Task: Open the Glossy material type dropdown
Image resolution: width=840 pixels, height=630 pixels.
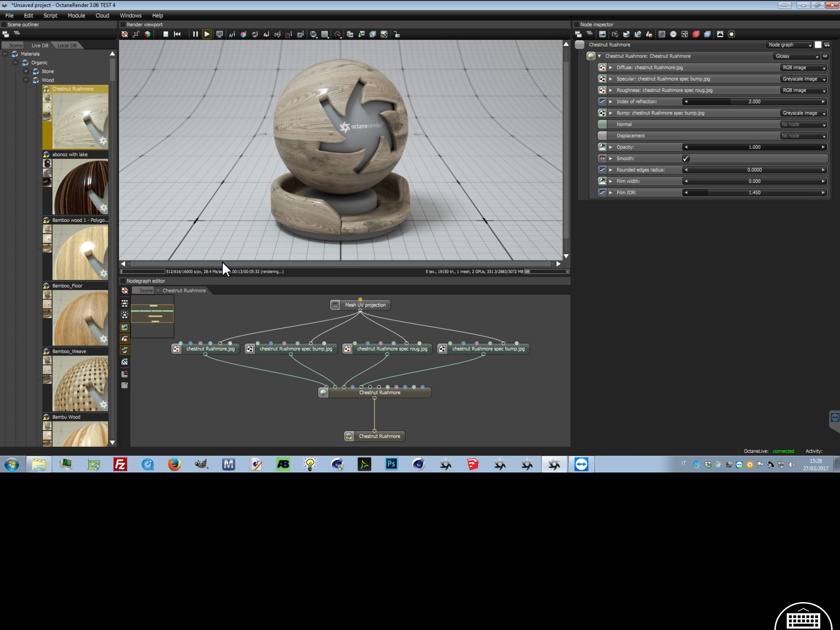Action: (x=797, y=56)
